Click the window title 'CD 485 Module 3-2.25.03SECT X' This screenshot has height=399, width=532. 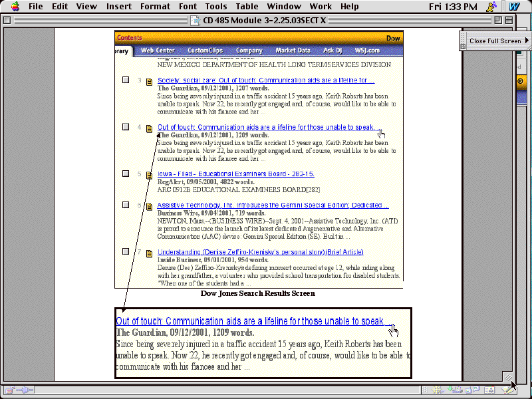(x=264, y=21)
